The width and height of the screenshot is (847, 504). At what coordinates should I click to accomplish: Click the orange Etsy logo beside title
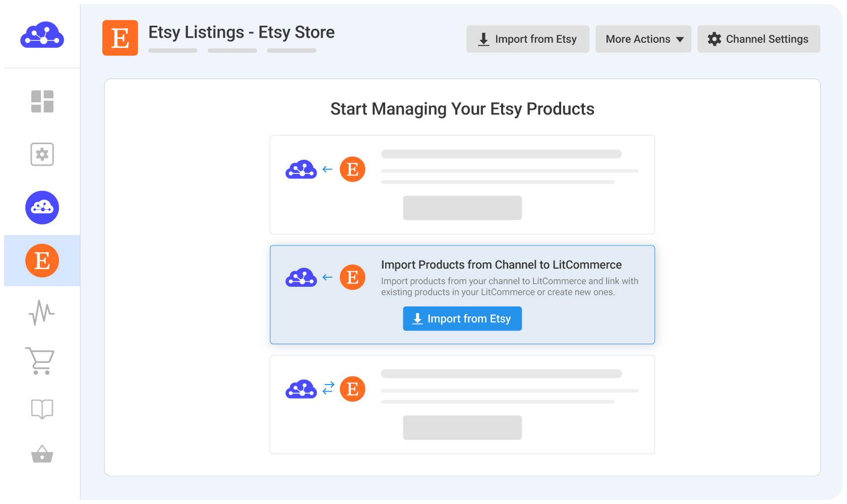click(120, 38)
